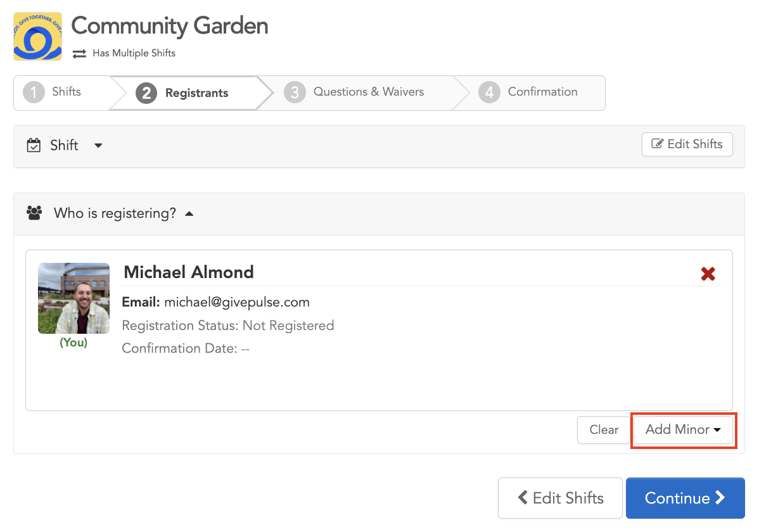Click the calendar check icon beside Shift
Viewport: 759px width, 532px height.
point(34,145)
